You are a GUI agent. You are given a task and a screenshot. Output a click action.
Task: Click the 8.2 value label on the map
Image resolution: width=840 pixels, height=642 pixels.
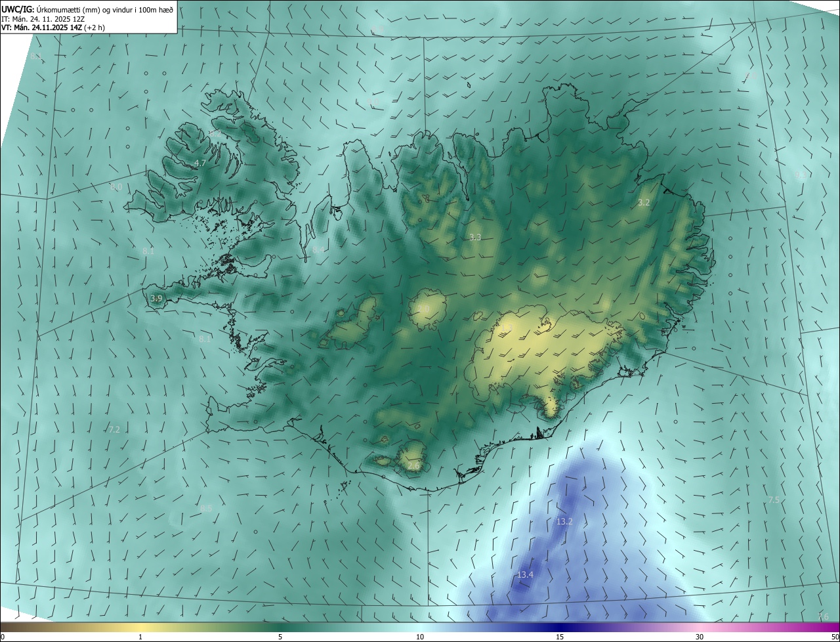[x=215, y=134]
